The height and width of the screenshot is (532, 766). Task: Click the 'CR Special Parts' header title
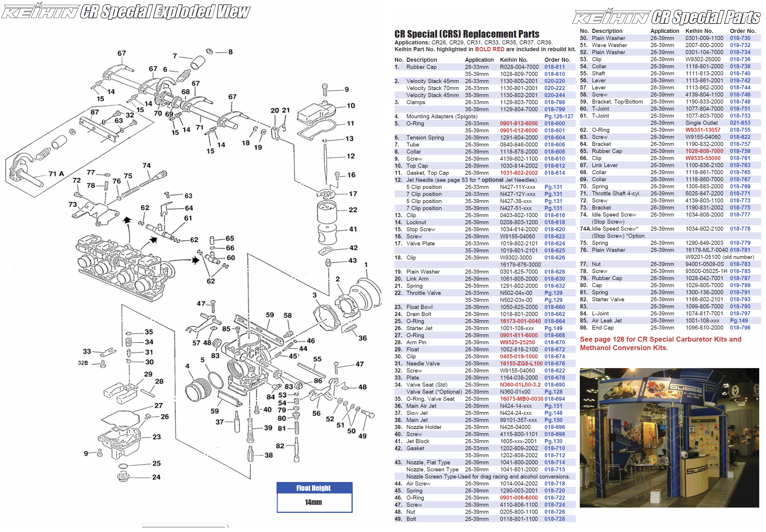pos(706,17)
